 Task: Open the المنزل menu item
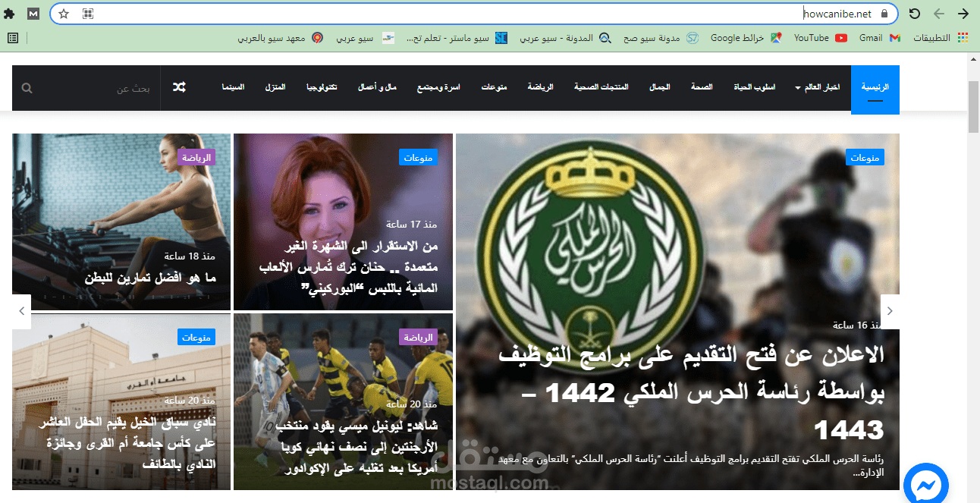click(275, 87)
